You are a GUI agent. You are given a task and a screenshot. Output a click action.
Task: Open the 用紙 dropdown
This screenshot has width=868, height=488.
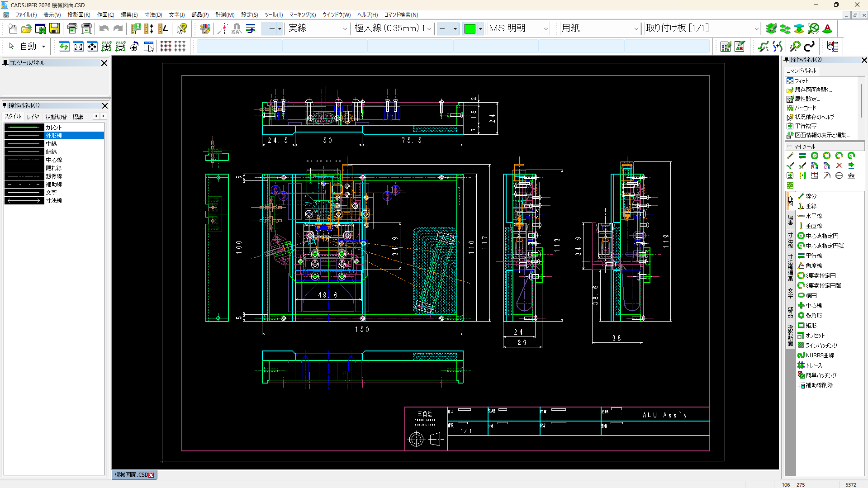(x=600, y=28)
